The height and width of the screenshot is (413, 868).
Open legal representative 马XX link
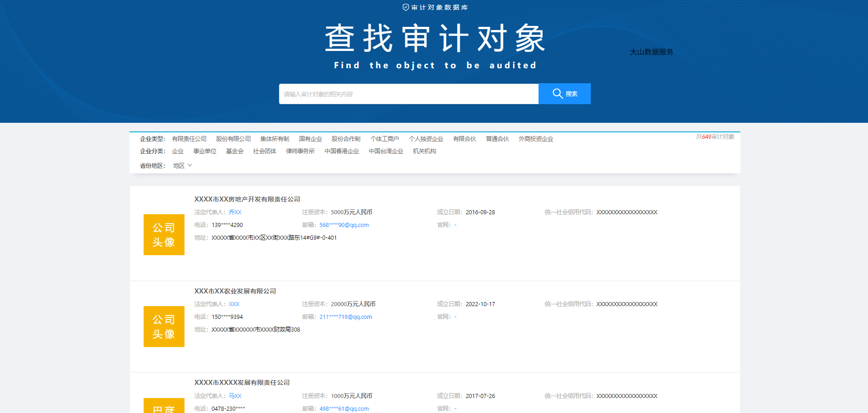coord(235,396)
